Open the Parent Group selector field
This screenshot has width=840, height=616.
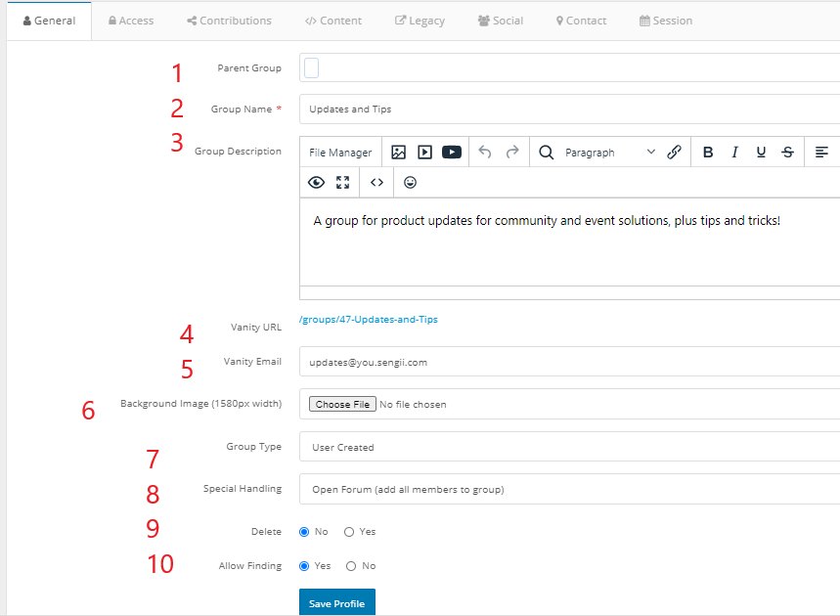click(x=569, y=67)
